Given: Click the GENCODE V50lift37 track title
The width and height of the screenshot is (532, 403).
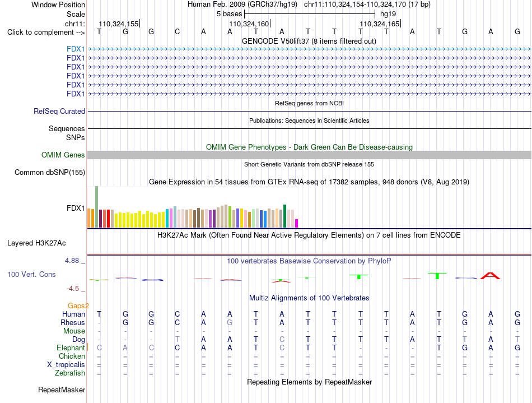Looking at the screenshot, I should click(309, 41).
